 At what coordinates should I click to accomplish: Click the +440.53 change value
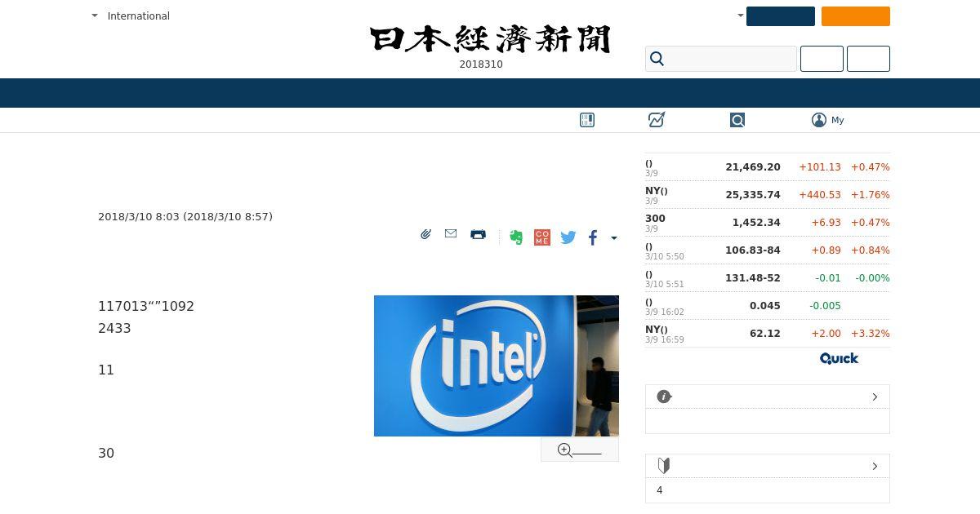coord(820,195)
